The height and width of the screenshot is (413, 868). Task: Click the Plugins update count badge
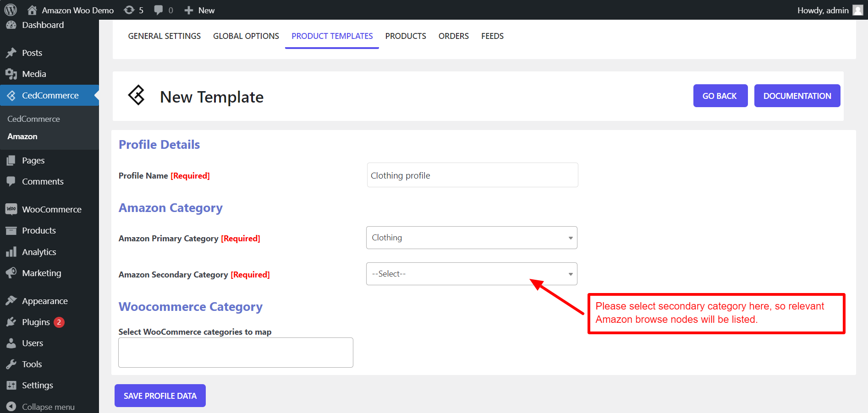(59, 322)
